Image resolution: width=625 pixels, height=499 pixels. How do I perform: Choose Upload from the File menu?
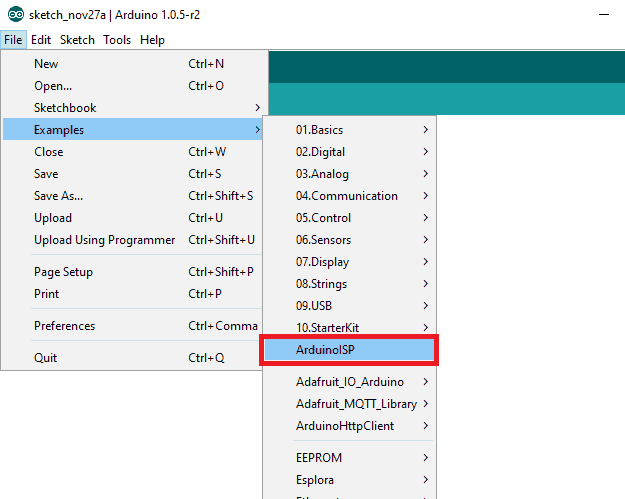coord(132,218)
